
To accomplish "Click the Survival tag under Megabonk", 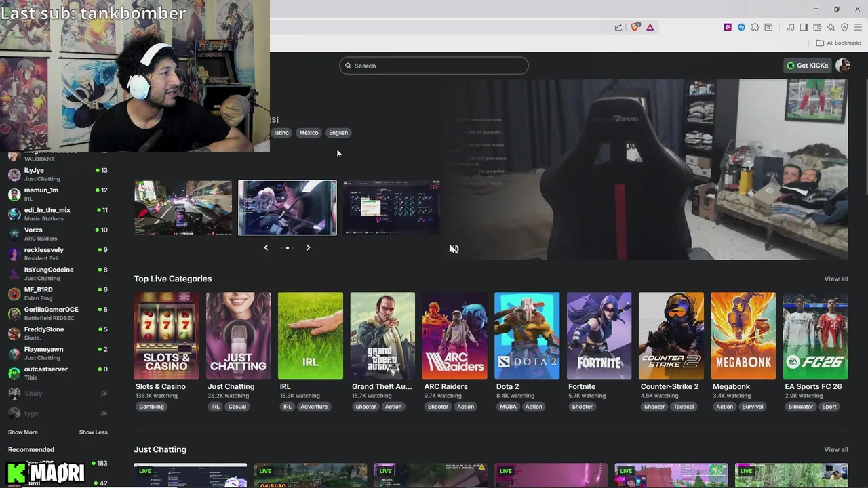I will coord(753,407).
